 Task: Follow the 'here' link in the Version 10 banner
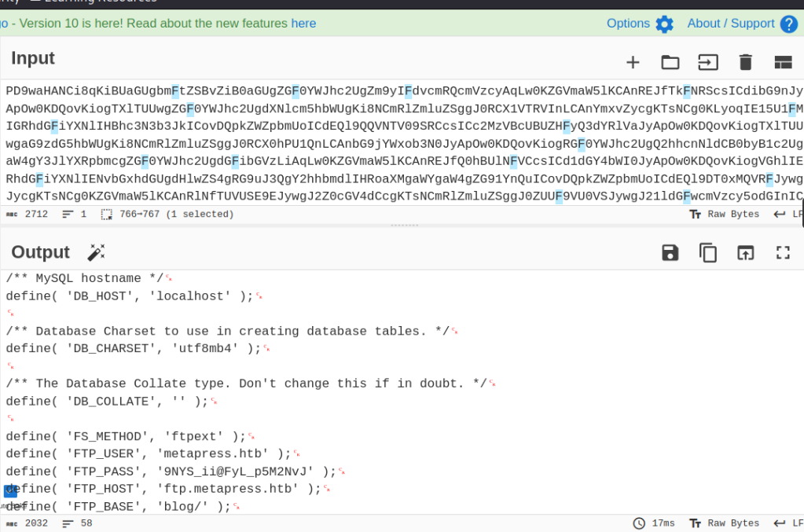tap(303, 24)
